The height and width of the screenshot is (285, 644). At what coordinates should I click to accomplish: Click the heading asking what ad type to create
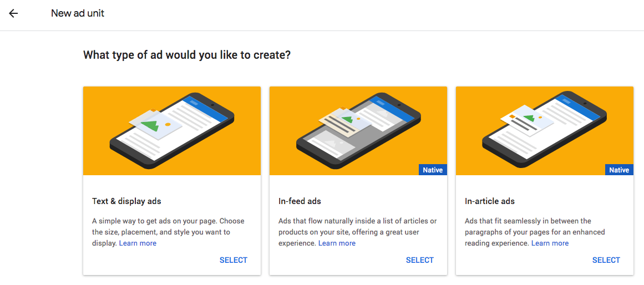(x=187, y=55)
